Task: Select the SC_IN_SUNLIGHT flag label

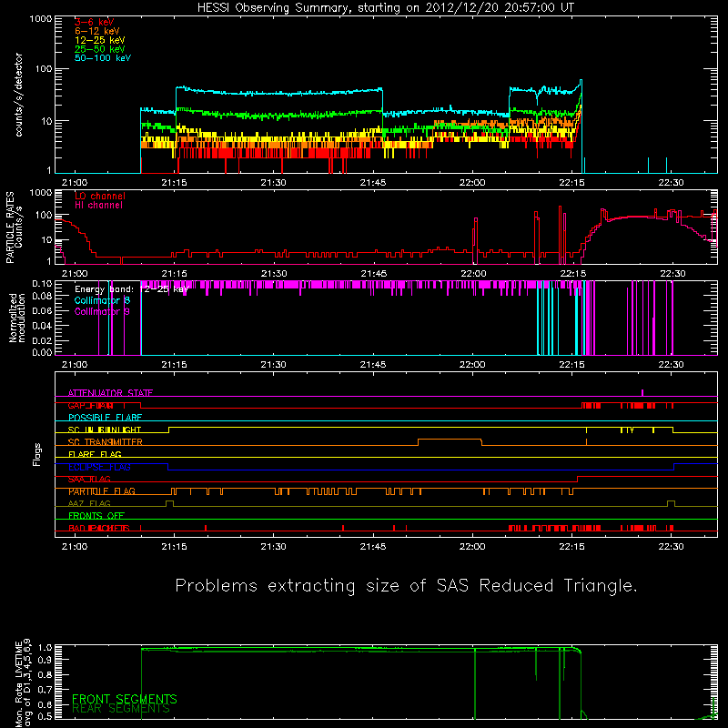Action: (x=105, y=430)
